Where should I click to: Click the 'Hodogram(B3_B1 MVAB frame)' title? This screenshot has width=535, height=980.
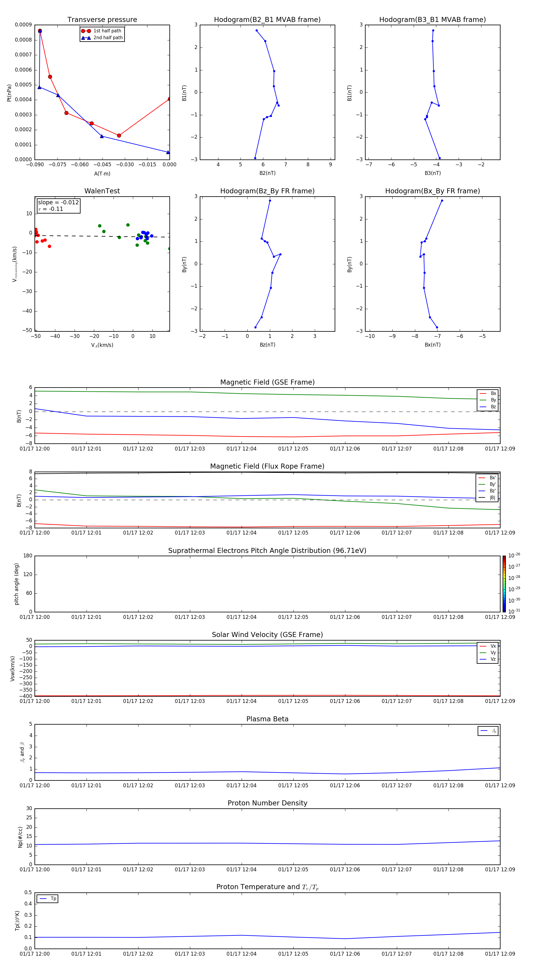click(432, 20)
